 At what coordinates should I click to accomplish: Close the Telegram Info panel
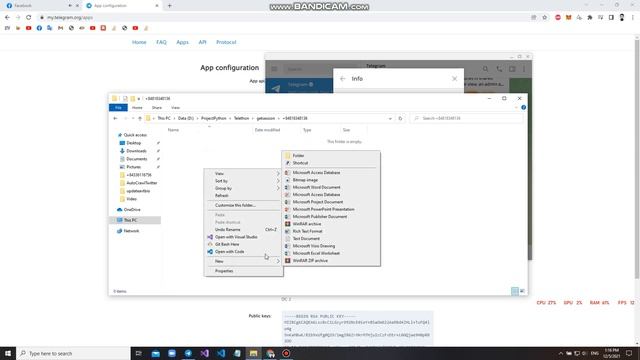[x=454, y=79]
